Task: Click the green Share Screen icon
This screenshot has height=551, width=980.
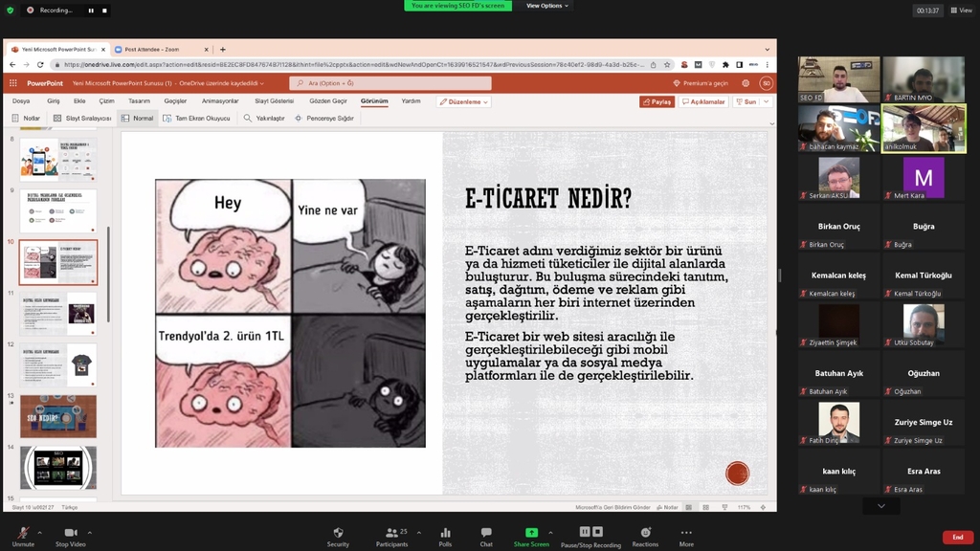Action: click(x=531, y=532)
